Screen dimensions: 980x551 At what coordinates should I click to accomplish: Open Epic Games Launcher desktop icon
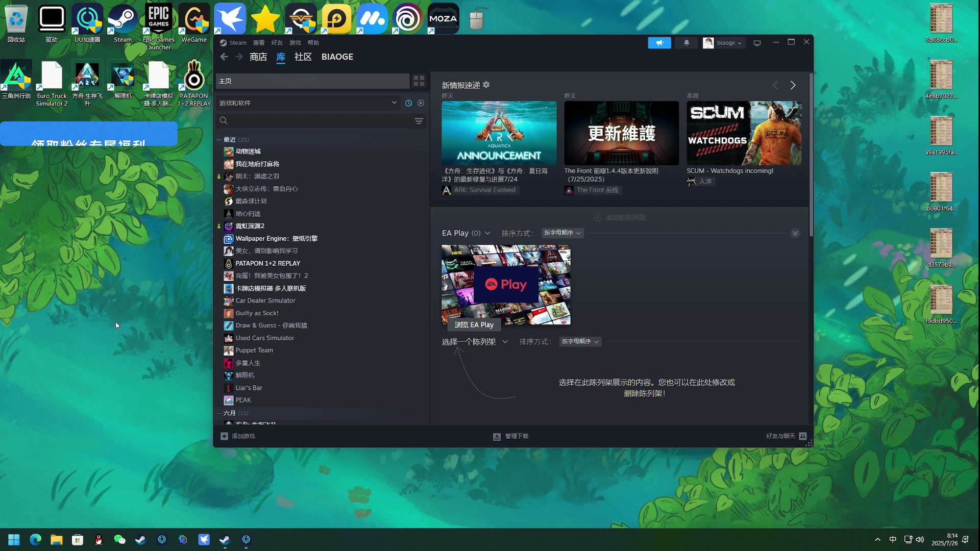point(158,27)
